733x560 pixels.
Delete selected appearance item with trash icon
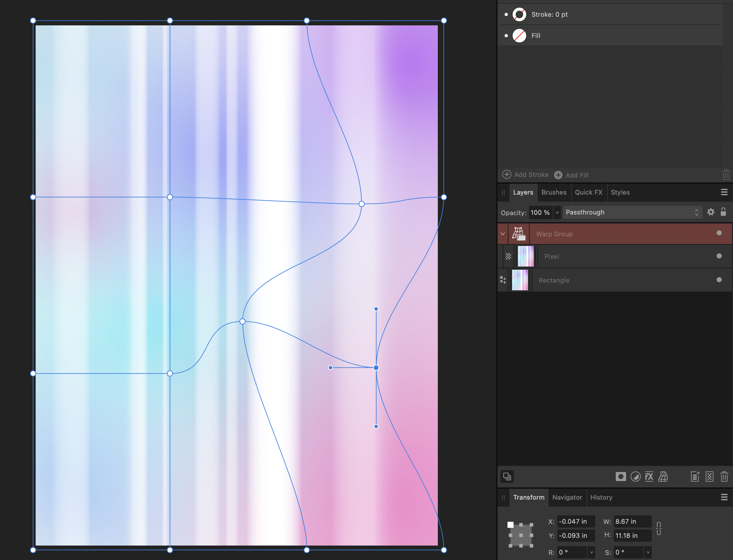pyautogui.click(x=726, y=175)
